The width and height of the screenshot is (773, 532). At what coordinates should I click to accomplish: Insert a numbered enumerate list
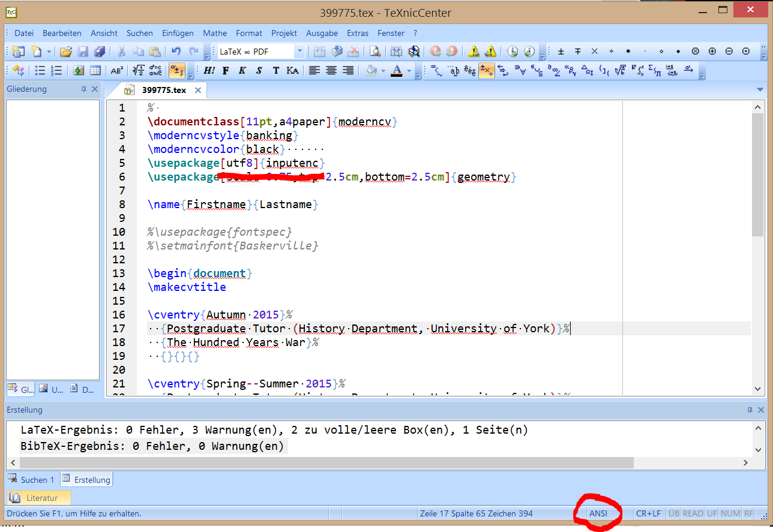point(56,71)
